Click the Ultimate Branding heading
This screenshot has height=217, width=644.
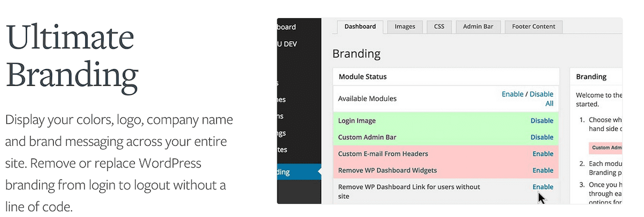(x=72, y=57)
